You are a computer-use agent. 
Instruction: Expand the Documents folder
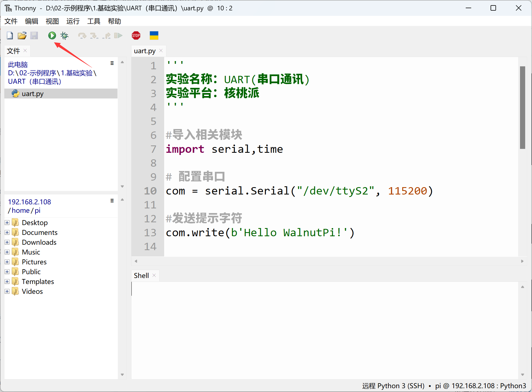[7, 232]
